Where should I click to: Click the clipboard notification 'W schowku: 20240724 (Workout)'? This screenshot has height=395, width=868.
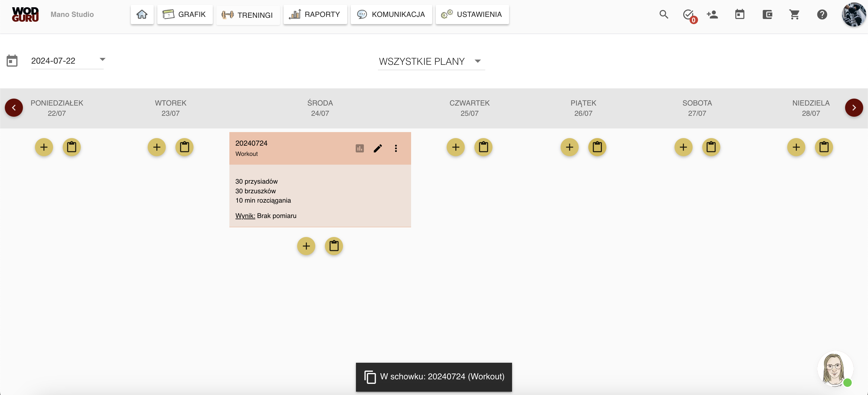434,377
